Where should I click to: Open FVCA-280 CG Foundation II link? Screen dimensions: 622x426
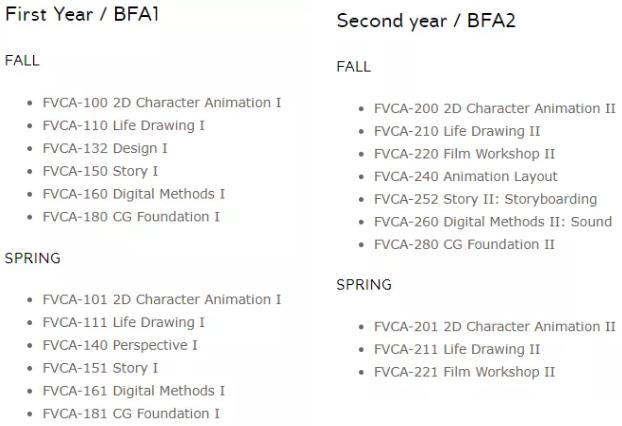[464, 245]
